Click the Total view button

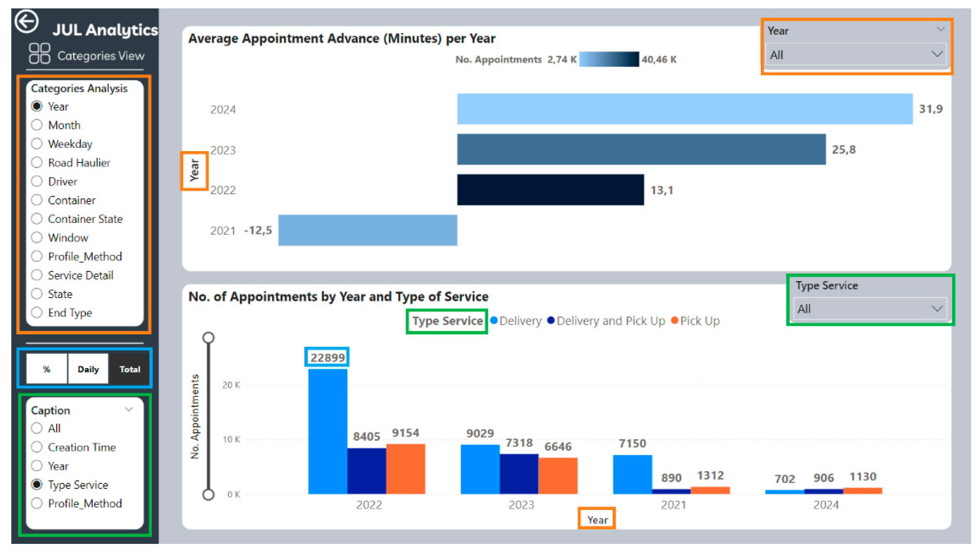130,369
